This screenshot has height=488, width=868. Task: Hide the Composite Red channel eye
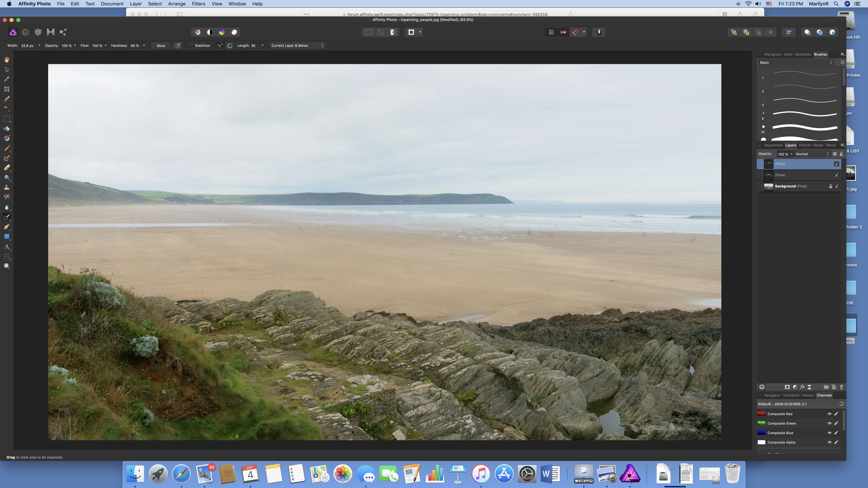point(829,414)
